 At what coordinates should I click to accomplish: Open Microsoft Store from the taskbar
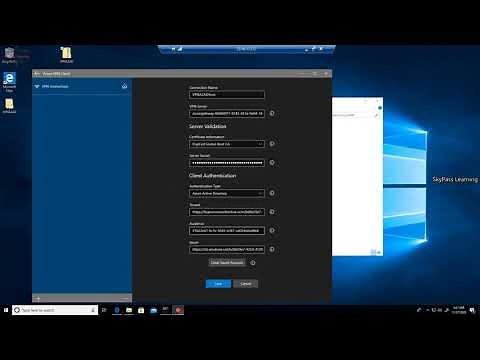tap(141, 310)
